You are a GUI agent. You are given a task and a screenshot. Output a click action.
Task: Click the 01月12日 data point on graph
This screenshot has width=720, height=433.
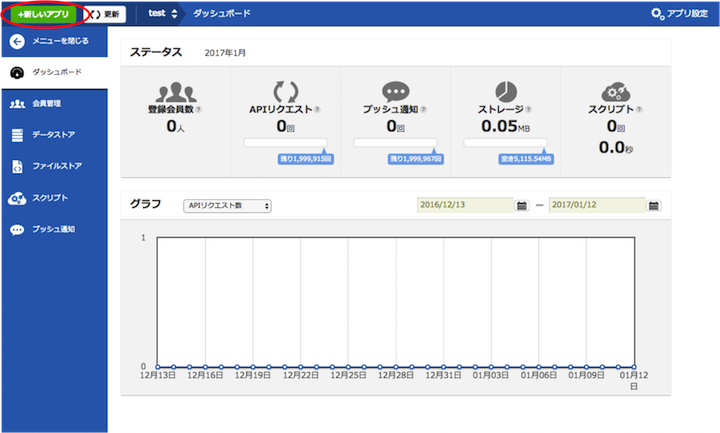click(x=634, y=367)
